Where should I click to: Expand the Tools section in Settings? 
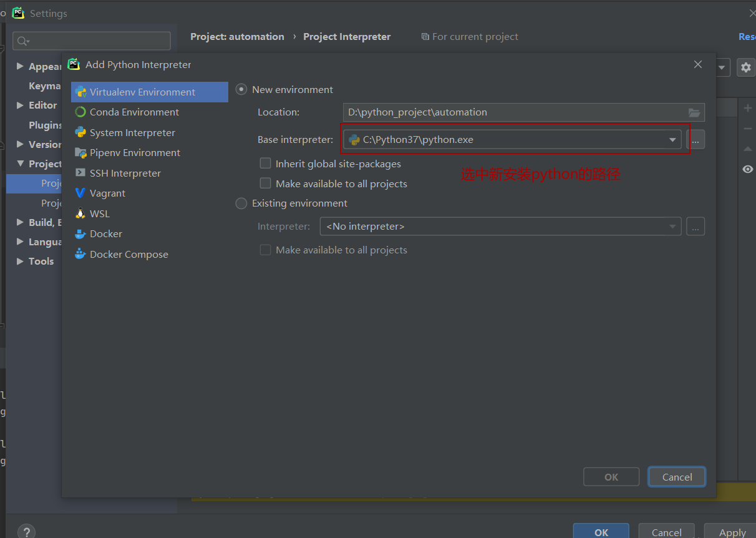pos(19,261)
